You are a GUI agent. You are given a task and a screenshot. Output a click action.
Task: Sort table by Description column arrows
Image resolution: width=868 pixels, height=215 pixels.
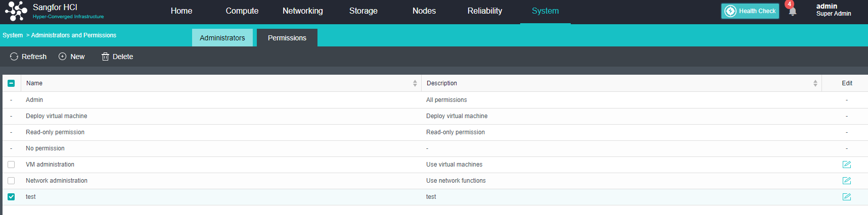tap(815, 83)
